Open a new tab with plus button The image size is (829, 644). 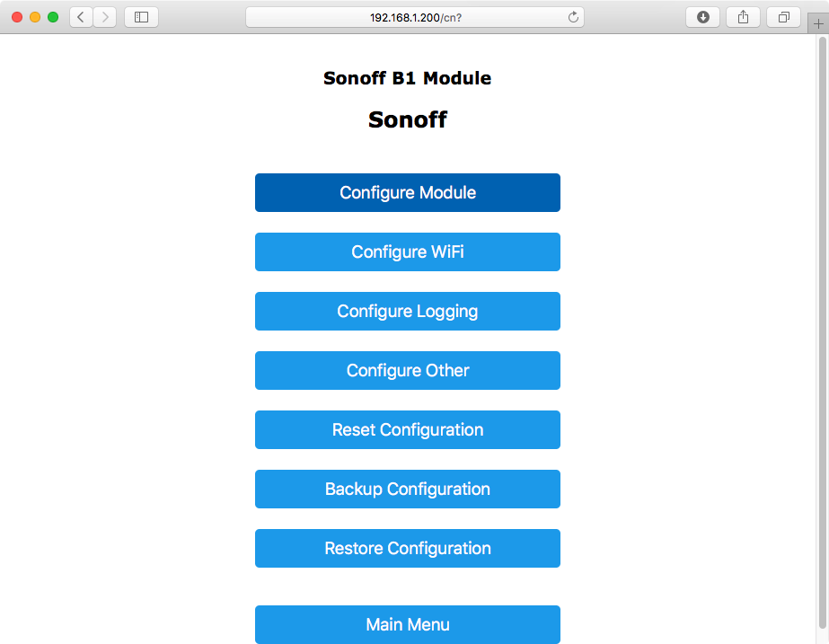(x=818, y=23)
